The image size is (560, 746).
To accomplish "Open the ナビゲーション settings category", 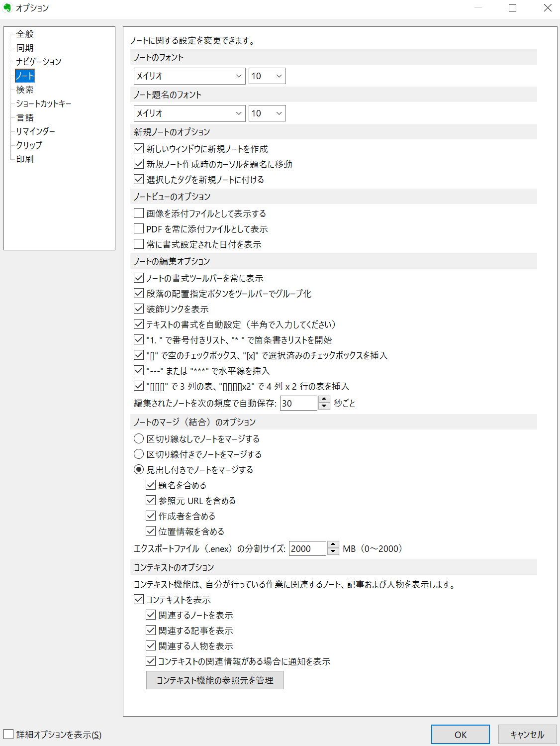I will 39,62.
